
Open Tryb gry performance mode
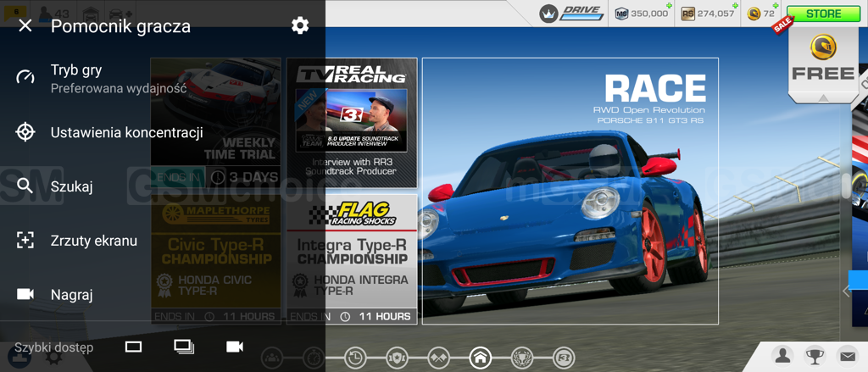[x=118, y=79]
